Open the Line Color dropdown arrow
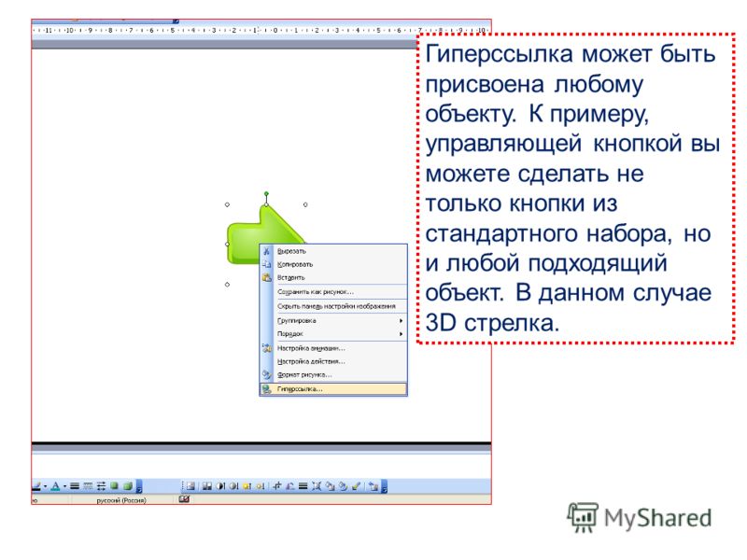The image size is (747, 560). click(x=45, y=486)
